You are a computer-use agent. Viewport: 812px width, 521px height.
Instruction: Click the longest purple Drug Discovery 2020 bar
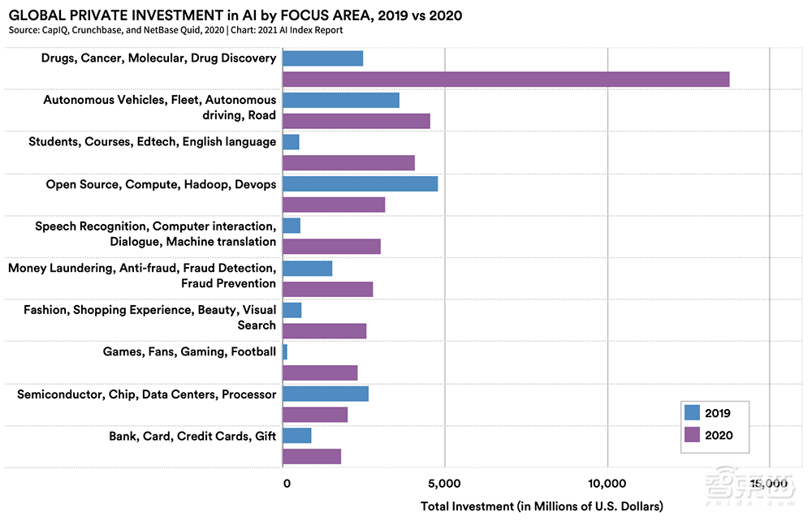pyautogui.click(x=505, y=79)
